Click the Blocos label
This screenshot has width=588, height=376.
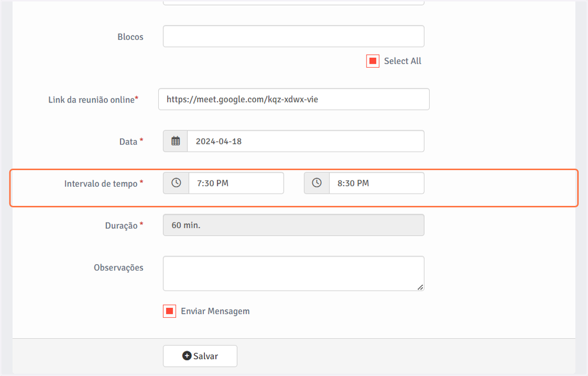point(130,37)
